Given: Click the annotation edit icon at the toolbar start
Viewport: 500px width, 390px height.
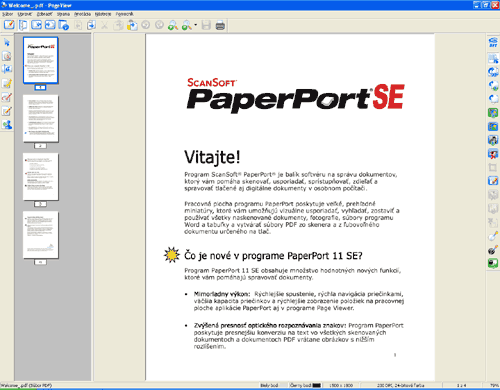Looking at the screenshot, I should coord(9,25).
